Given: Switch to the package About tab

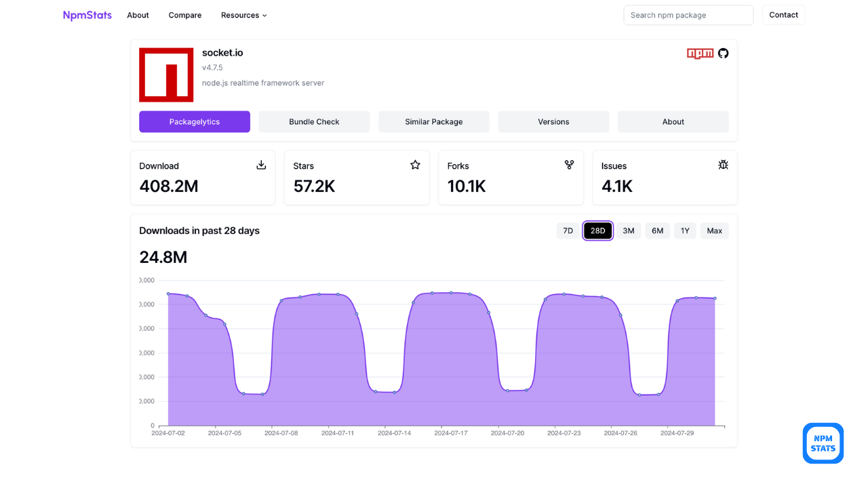Looking at the screenshot, I should click(673, 122).
